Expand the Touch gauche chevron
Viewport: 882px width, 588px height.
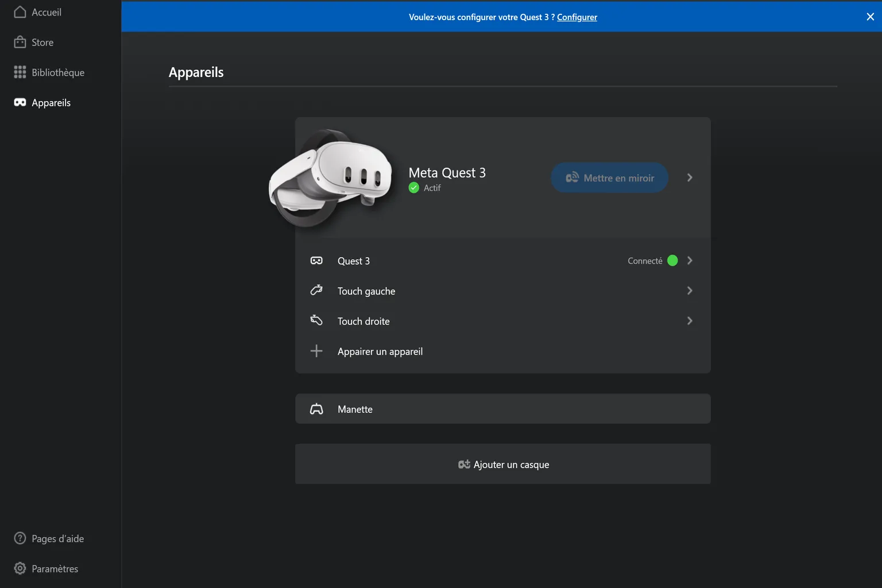click(x=690, y=291)
